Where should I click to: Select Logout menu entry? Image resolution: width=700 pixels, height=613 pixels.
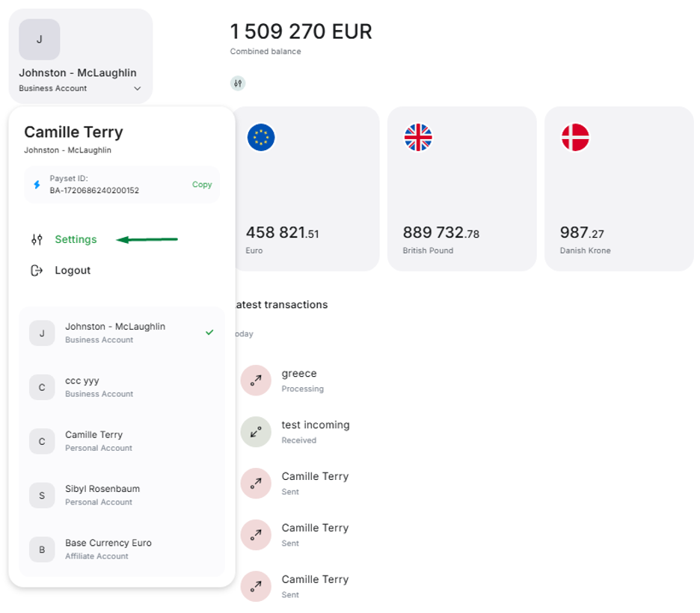[73, 271]
